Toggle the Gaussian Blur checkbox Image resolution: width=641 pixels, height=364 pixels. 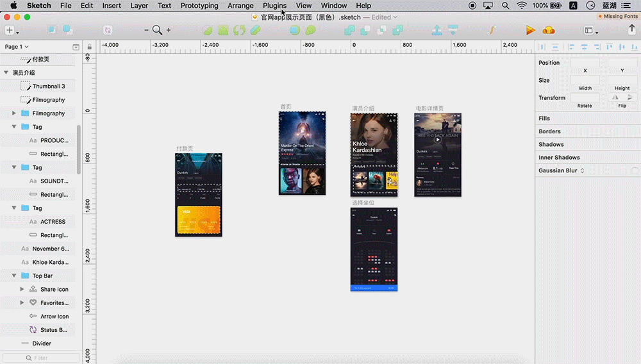(x=635, y=170)
